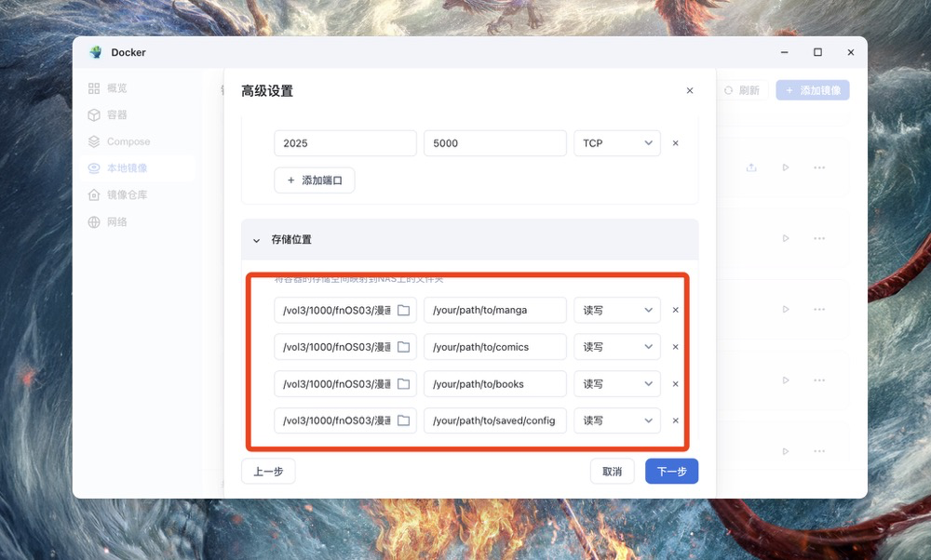This screenshot has height=560, width=931.
Task: Click the 上一步 button
Action: coord(268,472)
